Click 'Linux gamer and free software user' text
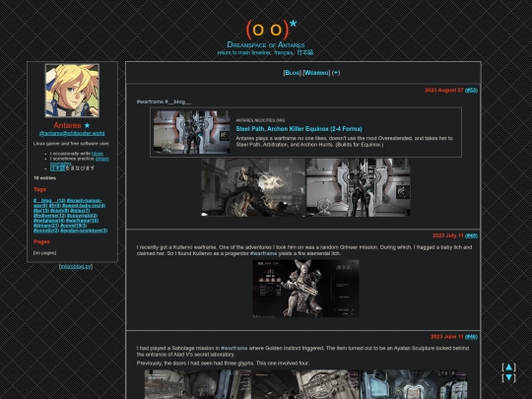Image resolution: width=532 pixels, height=399 pixels. pyautogui.click(x=71, y=144)
